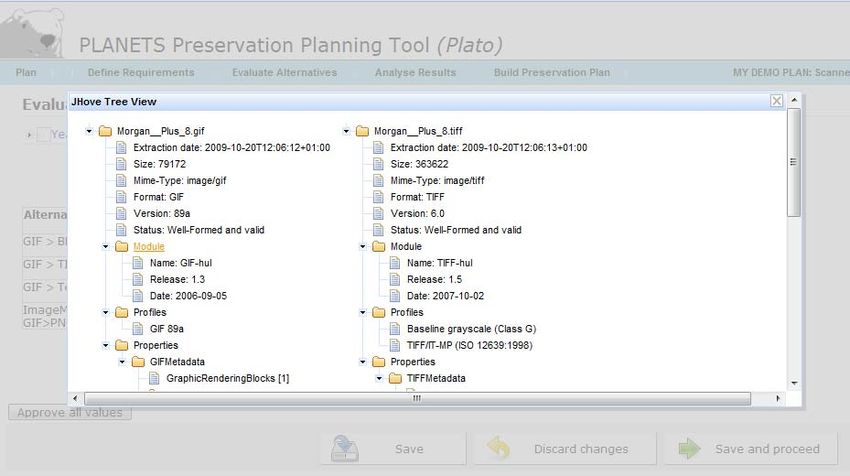Click the Discard changes button
Image resolution: width=850 pixels, height=476 pixels.
tap(565, 449)
